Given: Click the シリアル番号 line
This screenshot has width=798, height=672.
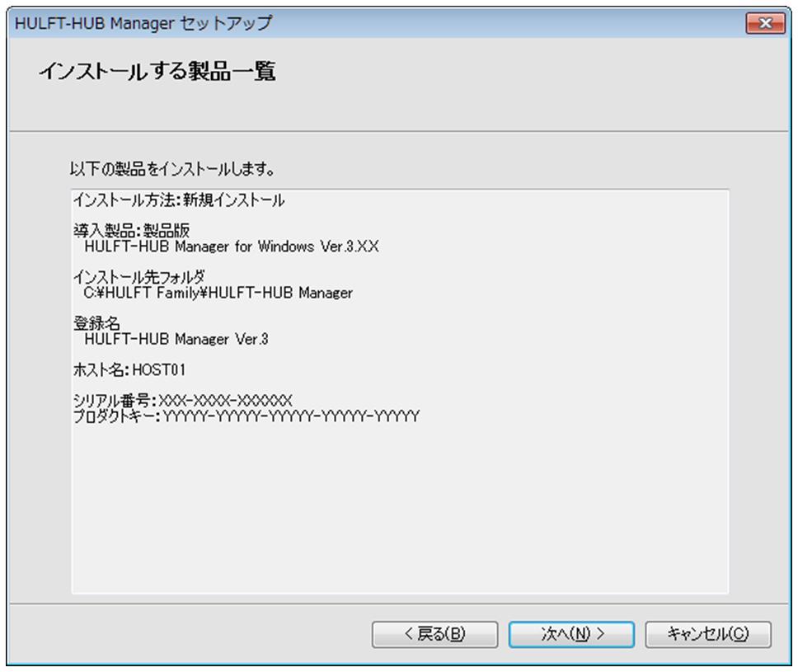Looking at the screenshot, I should (x=183, y=401).
